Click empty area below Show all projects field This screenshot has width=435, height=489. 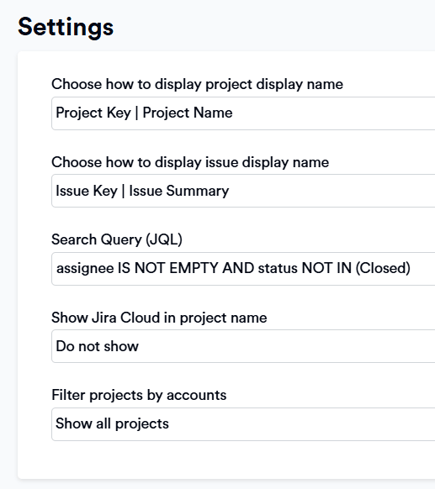tap(233, 460)
